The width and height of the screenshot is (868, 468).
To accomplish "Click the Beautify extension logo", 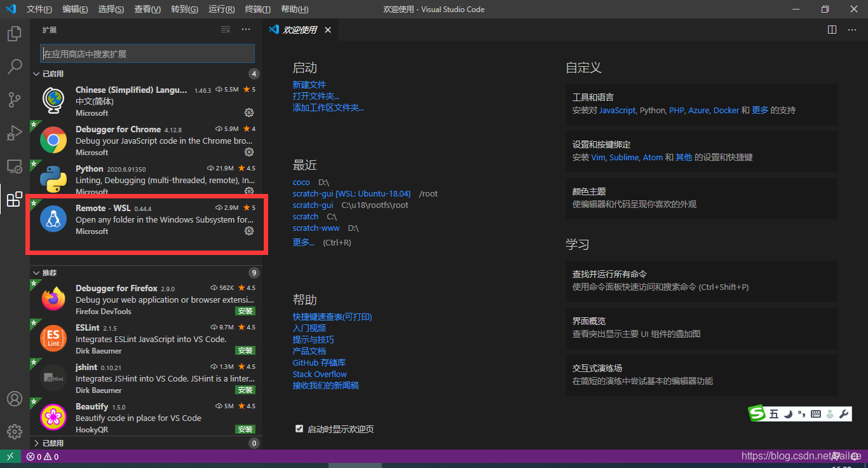I will (x=53, y=417).
